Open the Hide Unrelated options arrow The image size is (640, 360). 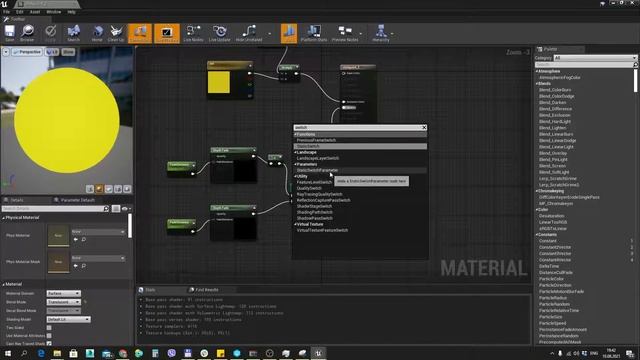pos(269,33)
